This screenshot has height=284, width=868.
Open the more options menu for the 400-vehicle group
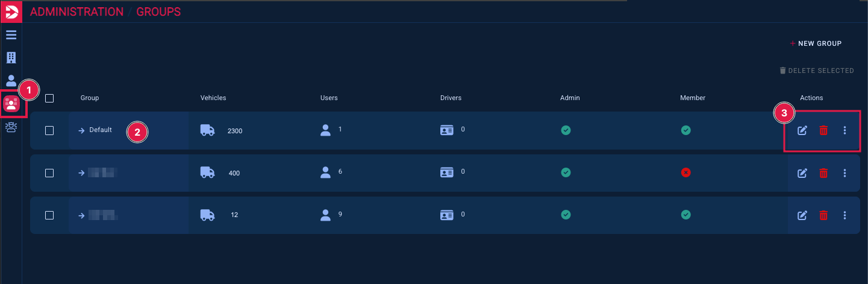click(845, 173)
